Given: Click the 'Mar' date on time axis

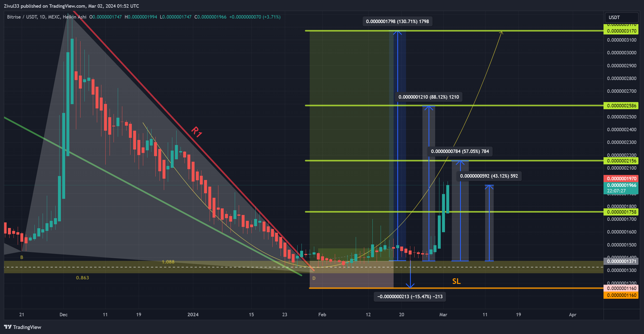Looking at the screenshot, I should (443, 315).
